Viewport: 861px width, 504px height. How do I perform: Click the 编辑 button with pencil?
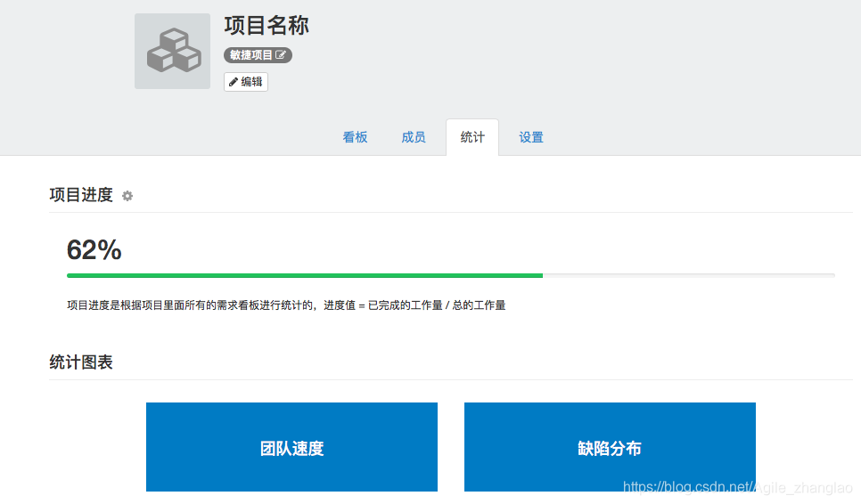coord(245,82)
